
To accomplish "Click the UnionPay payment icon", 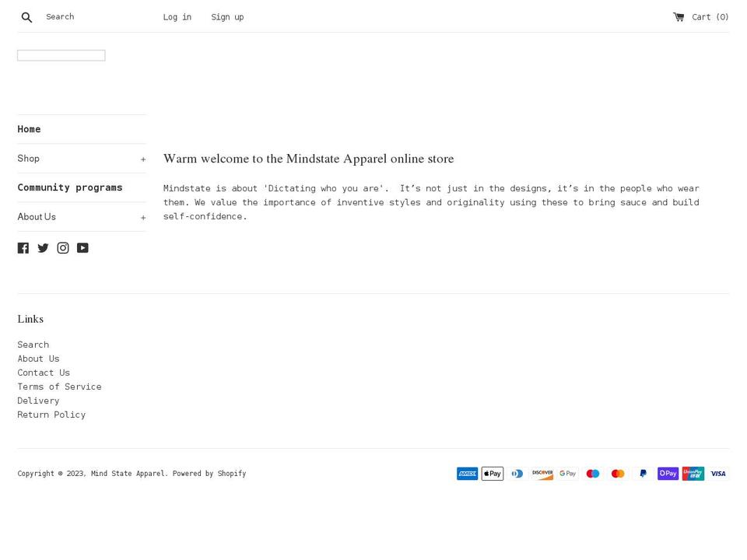I will [x=693, y=474].
